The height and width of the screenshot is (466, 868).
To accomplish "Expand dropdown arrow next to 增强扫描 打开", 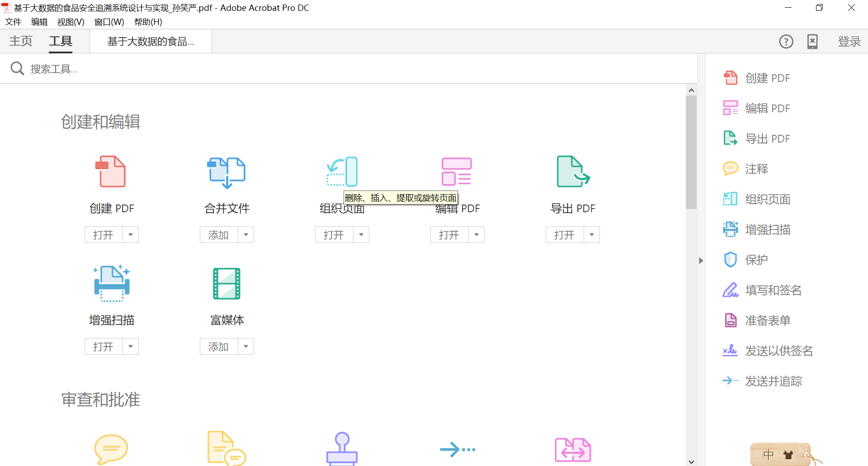I will 131,347.
